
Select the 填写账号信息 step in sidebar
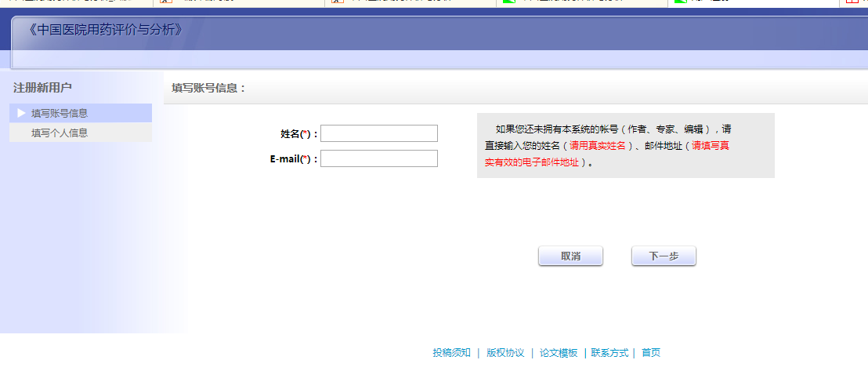(x=60, y=114)
